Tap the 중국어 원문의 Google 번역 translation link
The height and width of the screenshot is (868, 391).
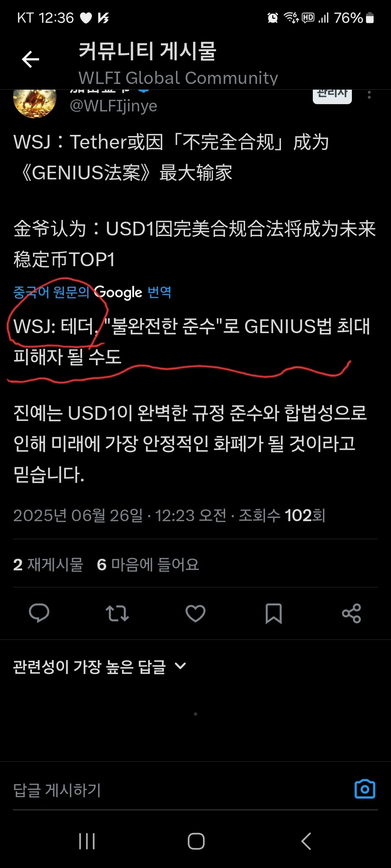tap(92, 292)
